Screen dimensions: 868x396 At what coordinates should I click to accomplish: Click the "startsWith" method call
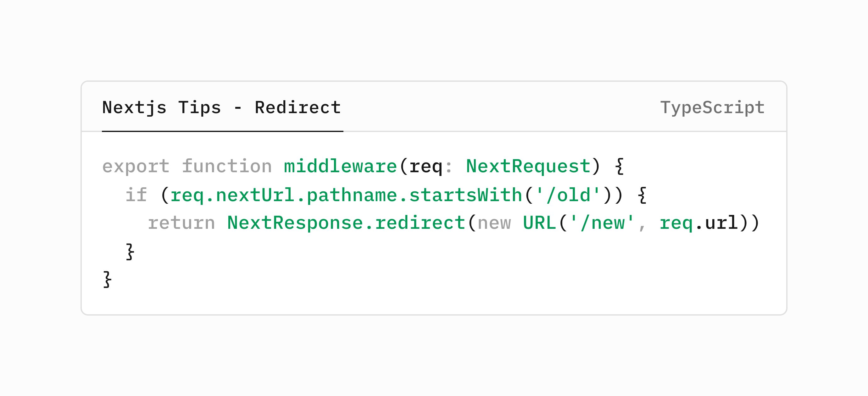point(465,195)
